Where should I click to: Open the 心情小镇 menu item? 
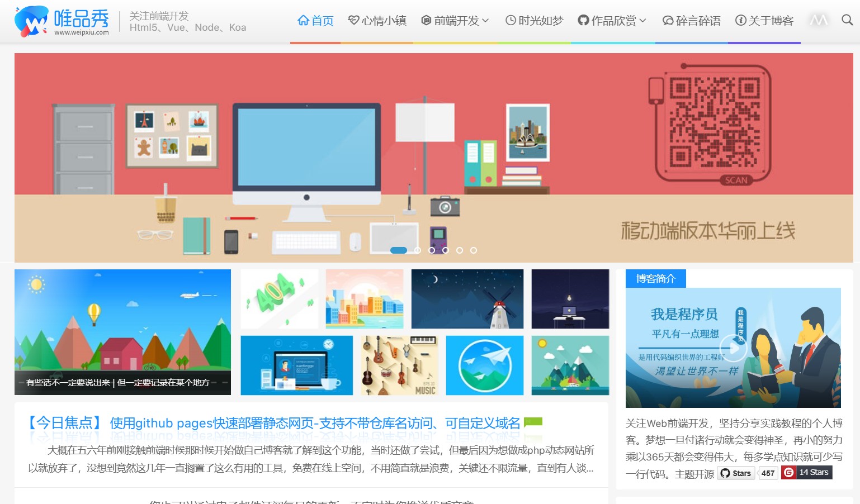pyautogui.click(x=384, y=20)
